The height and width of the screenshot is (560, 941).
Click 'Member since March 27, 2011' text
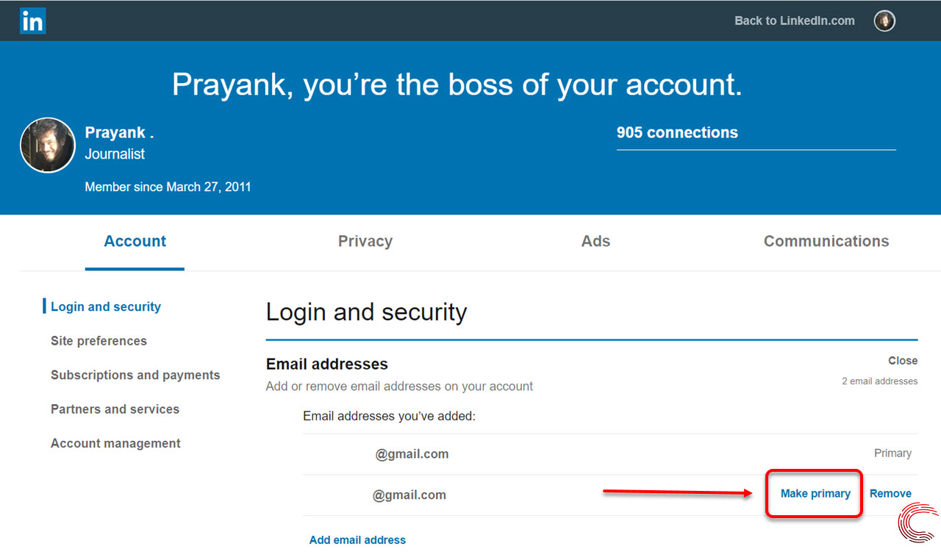coord(168,187)
